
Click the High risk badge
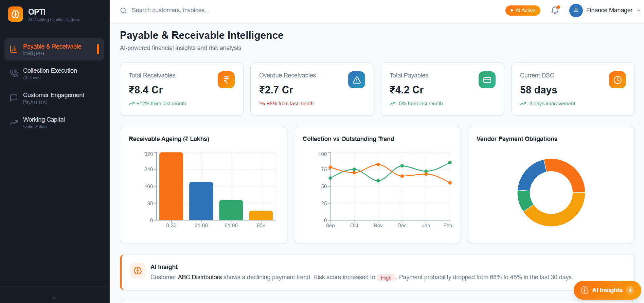point(386,278)
